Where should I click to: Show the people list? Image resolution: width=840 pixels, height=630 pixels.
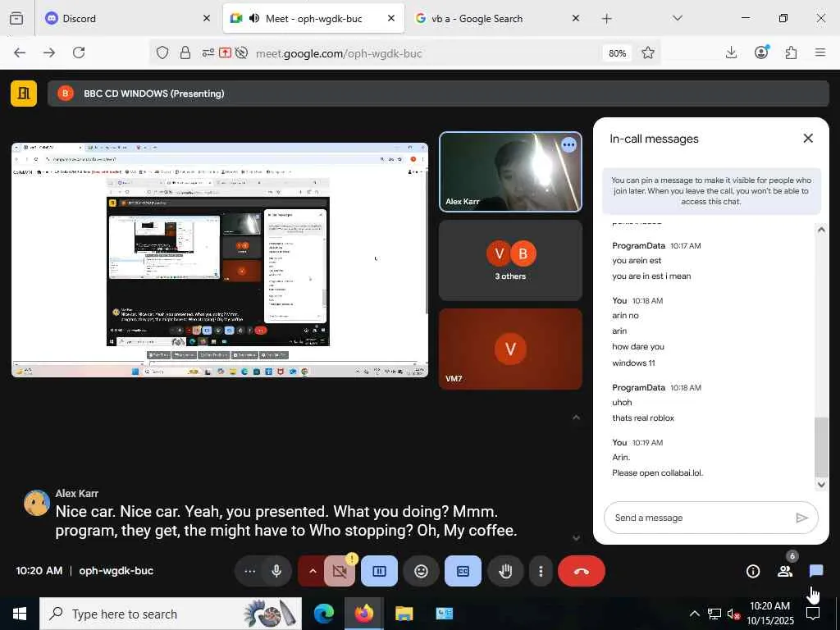coord(785,571)
